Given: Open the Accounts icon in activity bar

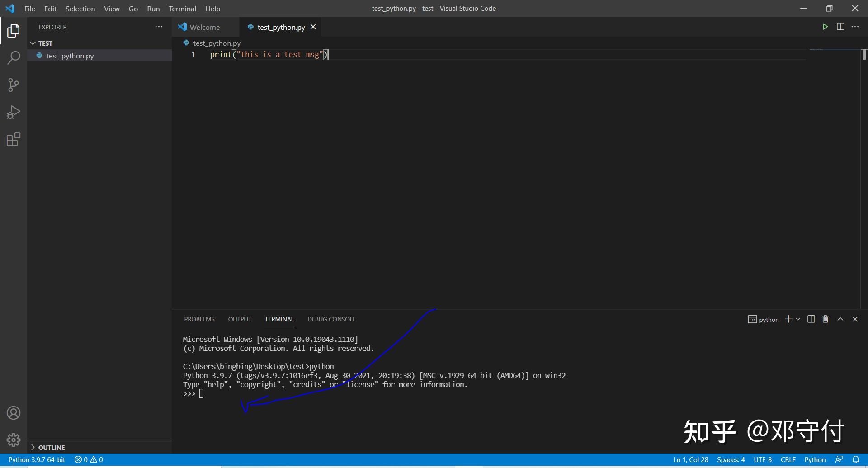Looking at the screenshot, I should coord(14,412).
